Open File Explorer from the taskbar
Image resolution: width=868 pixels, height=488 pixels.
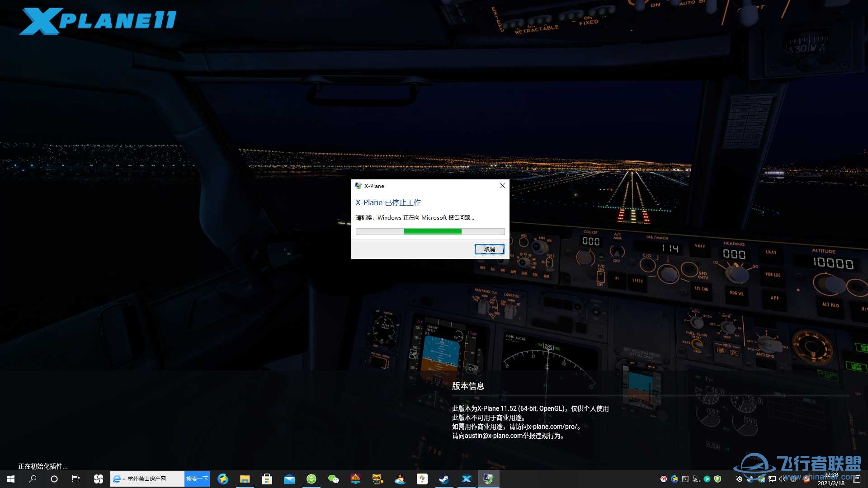point(245,479)
